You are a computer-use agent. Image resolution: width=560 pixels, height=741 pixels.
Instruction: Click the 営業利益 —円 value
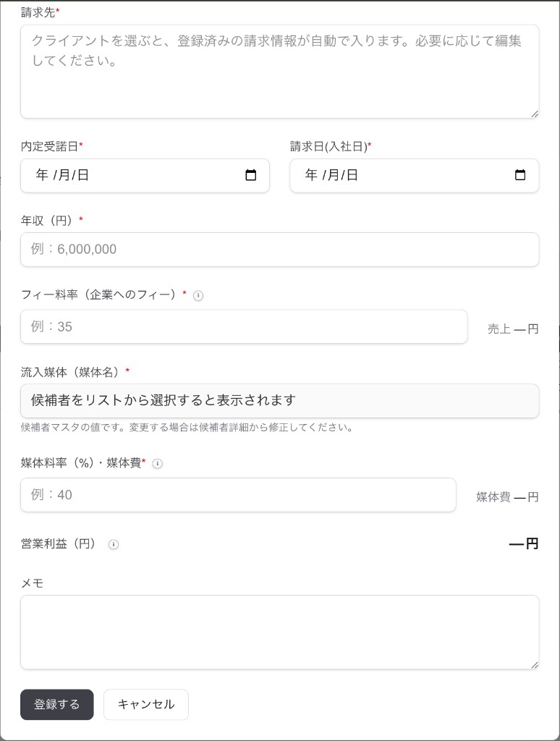click(x=524, y=544)
